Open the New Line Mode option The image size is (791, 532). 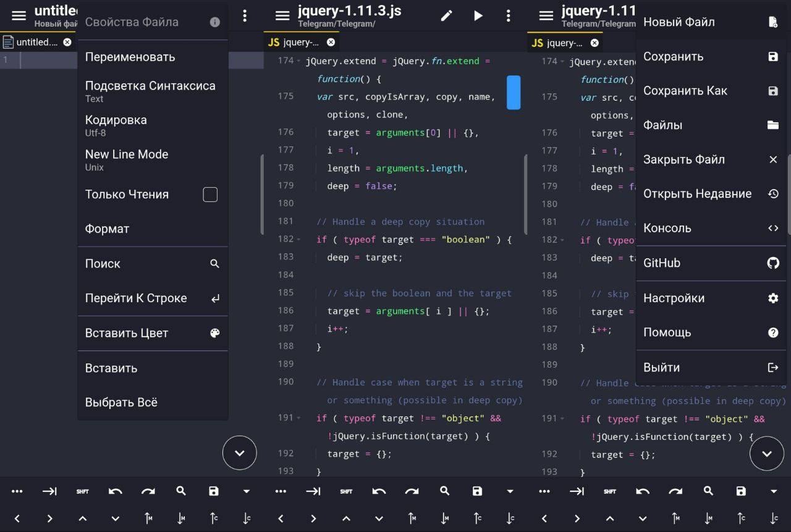click(x=153, y=159)
